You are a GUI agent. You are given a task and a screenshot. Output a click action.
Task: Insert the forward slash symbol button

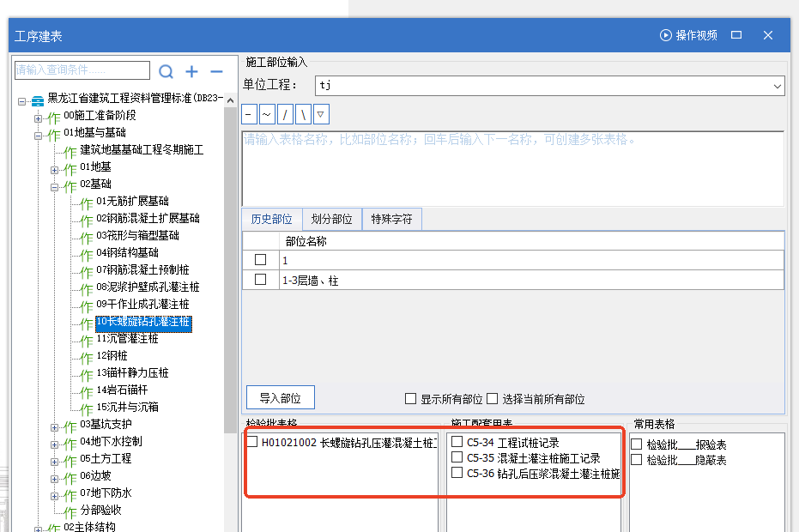tap(285, 114)
